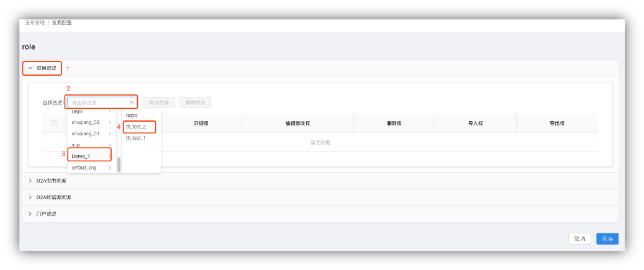Click the dropdown arrow in resource selector
The height and width of the screenshot is (270, 644).
[x=132, y=102]
